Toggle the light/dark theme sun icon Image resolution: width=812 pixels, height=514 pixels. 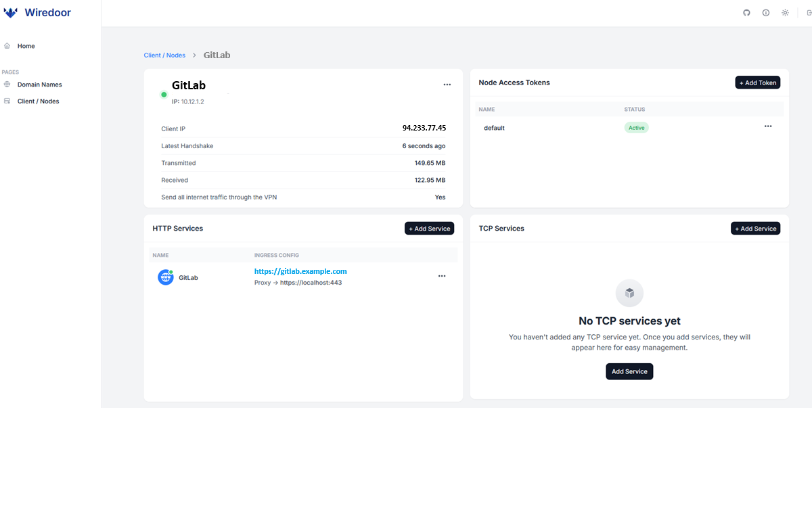(x=785, y=13)
